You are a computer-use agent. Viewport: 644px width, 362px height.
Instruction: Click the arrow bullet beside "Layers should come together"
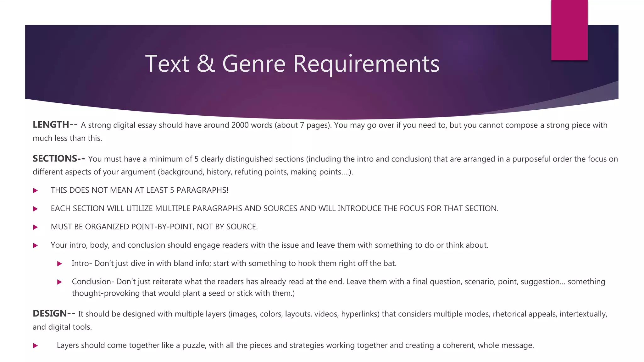[x=35, y=346]
